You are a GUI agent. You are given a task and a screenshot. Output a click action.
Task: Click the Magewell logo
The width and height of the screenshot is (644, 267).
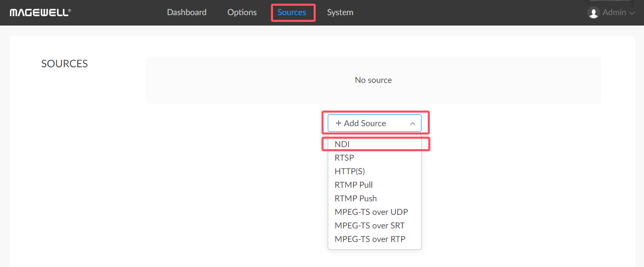[x=40, y=13]
